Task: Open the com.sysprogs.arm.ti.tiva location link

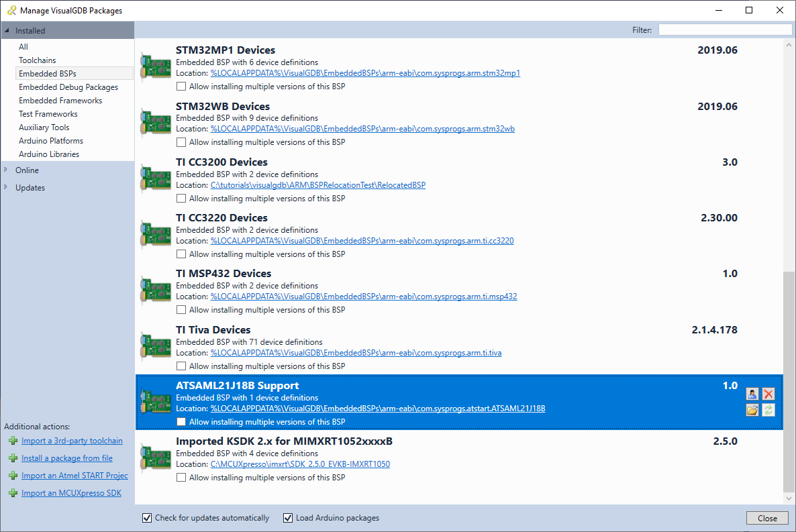Action: 356,353
